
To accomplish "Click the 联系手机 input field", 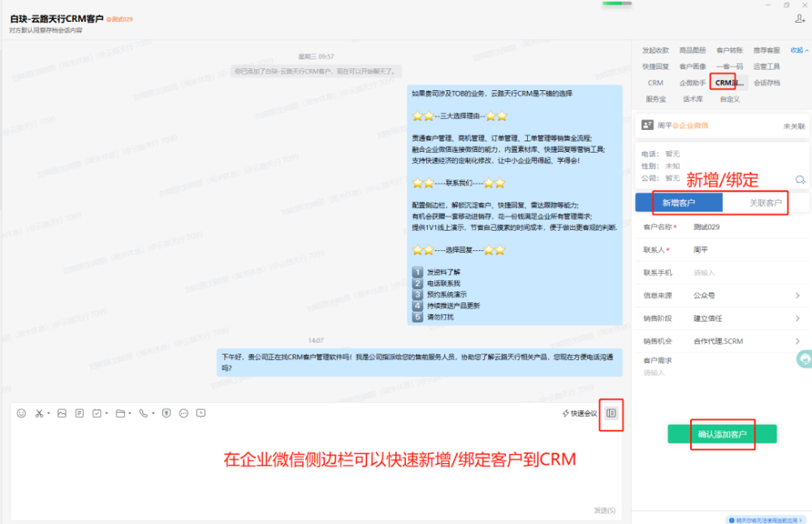I will point(723,273).
